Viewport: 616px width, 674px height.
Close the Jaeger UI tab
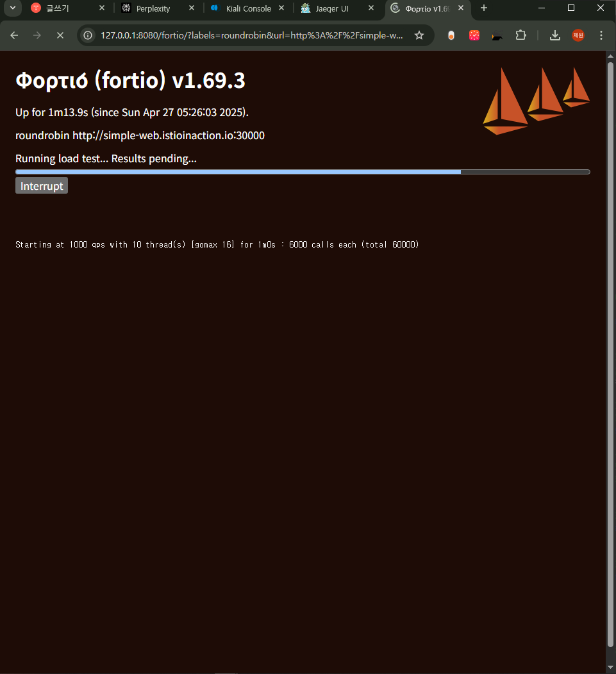click(x=371, y=8)
